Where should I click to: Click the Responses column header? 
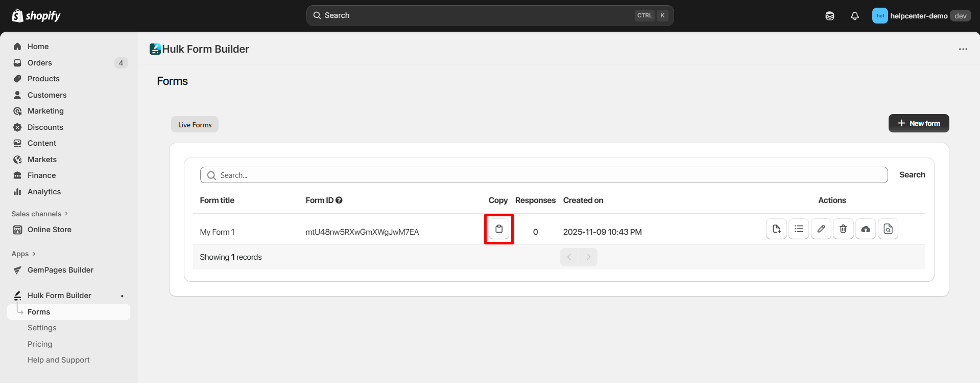click(535, 200)
